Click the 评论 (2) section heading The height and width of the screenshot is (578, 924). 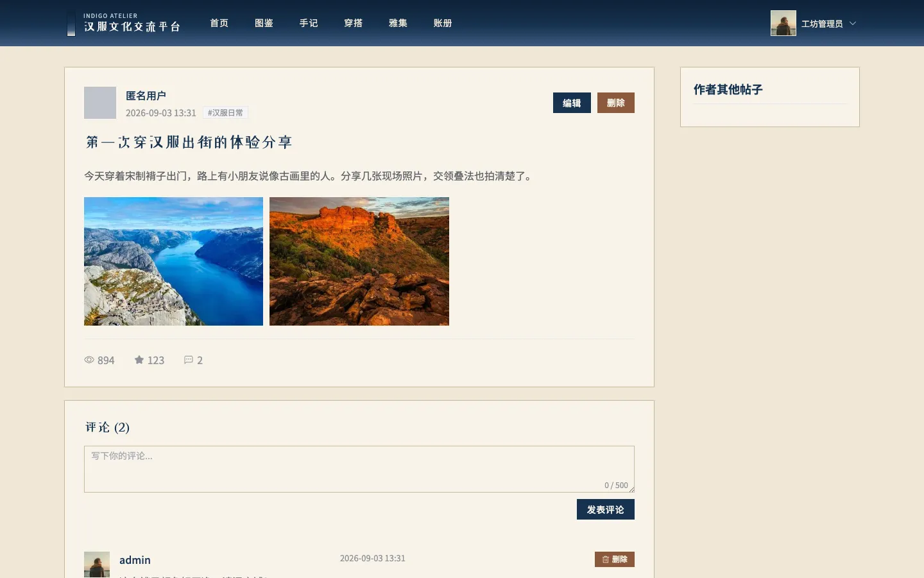(107, 427)
